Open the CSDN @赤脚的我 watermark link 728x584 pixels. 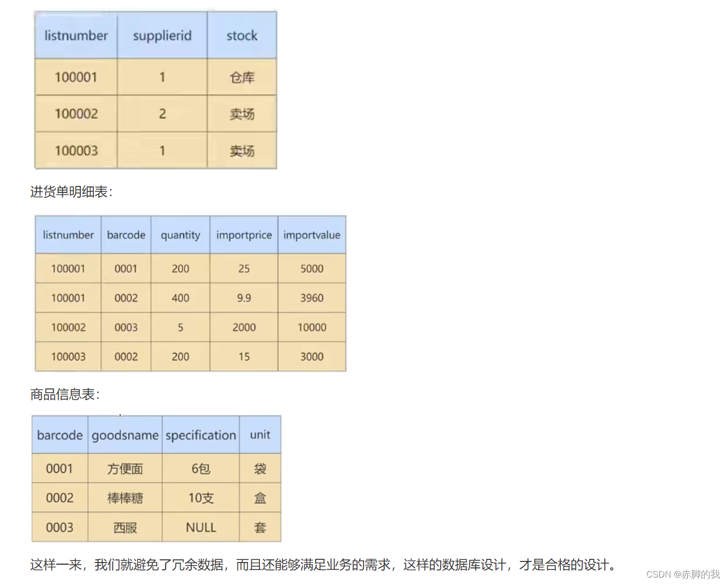point(682,574)
